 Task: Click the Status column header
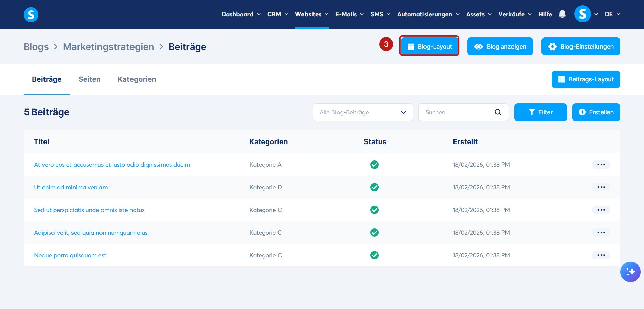click(375, 142)
